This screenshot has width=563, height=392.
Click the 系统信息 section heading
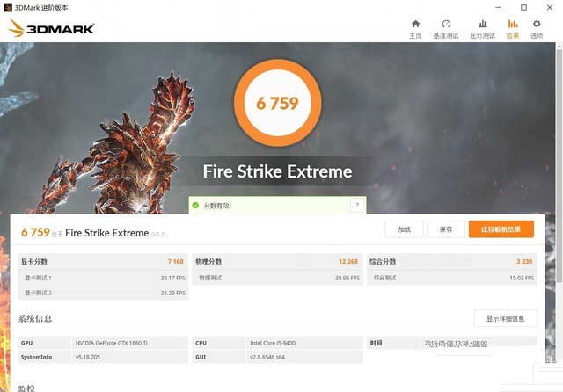pos(35,318)
